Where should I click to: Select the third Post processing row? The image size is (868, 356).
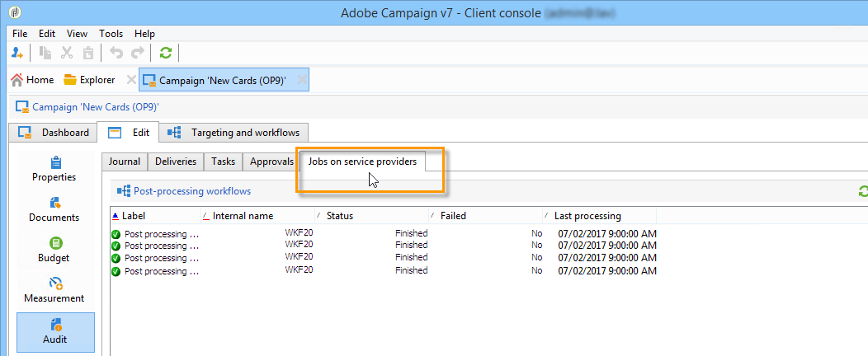coord(384,258)
